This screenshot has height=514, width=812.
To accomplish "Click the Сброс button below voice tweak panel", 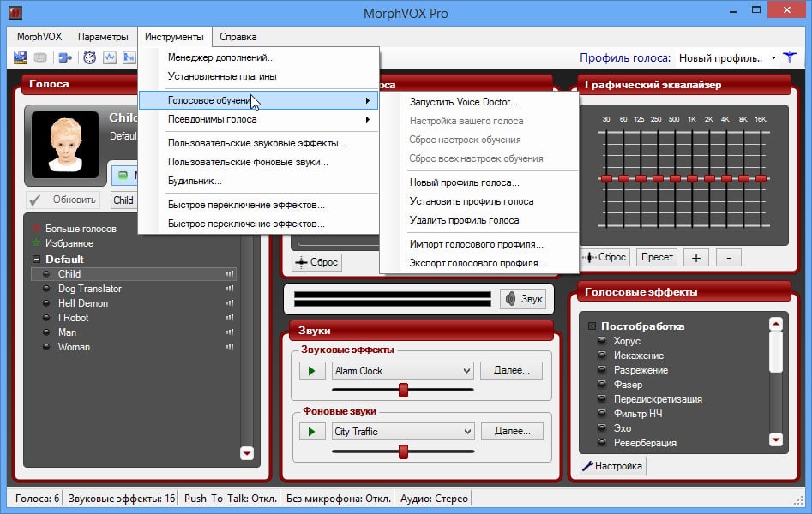I will point(316,262).
